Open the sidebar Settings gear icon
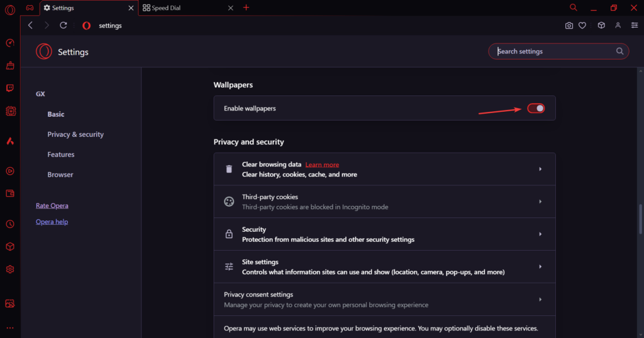Image resolution: width=644 pixels, height=338 pixels. tap(10, 269)
